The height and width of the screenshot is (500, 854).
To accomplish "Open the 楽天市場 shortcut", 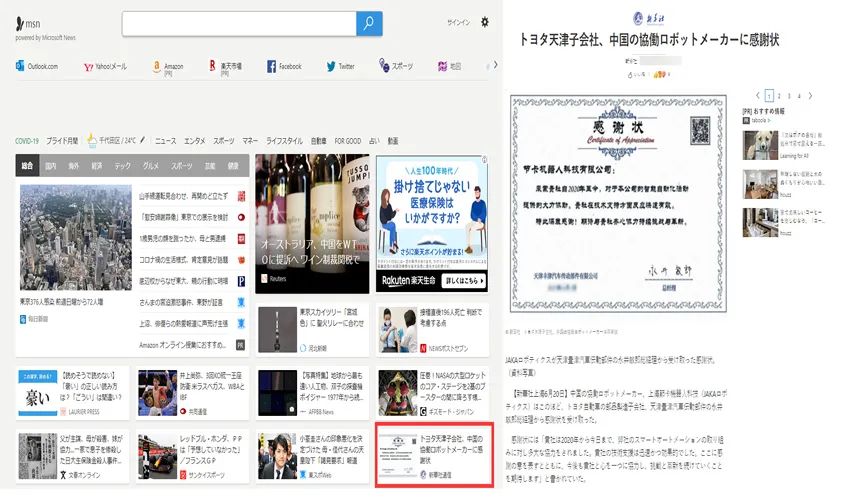I will coord(226,67).
